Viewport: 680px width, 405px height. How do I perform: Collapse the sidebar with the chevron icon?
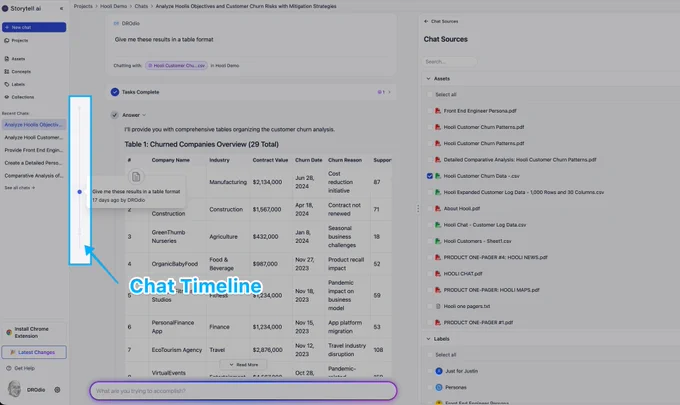click(x=61, y=8)
